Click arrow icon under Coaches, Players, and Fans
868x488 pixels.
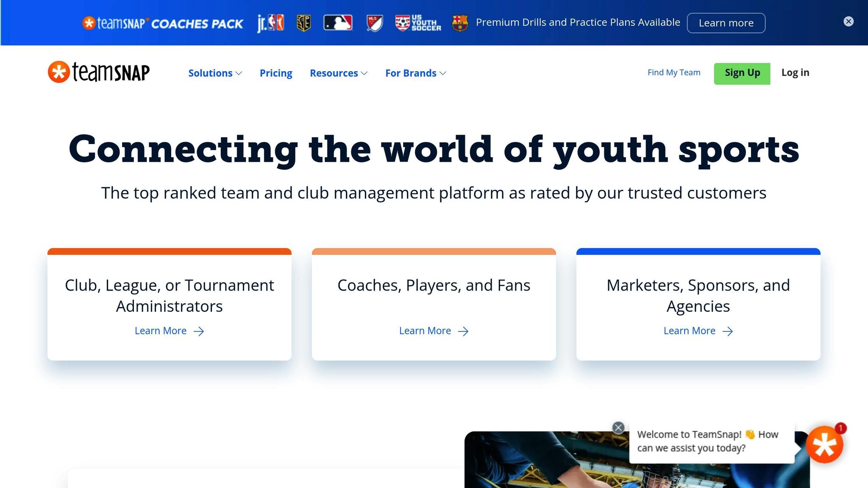click(463, 331)
